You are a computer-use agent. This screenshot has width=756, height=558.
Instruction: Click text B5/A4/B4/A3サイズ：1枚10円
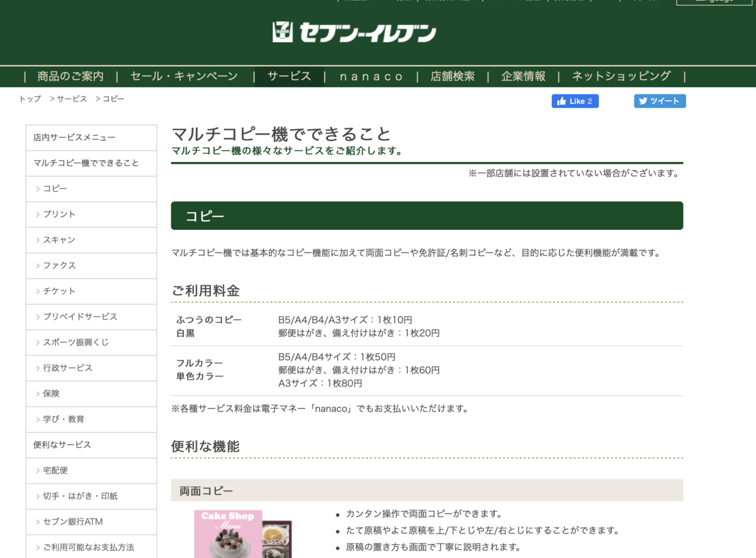[x=345, y=320]
